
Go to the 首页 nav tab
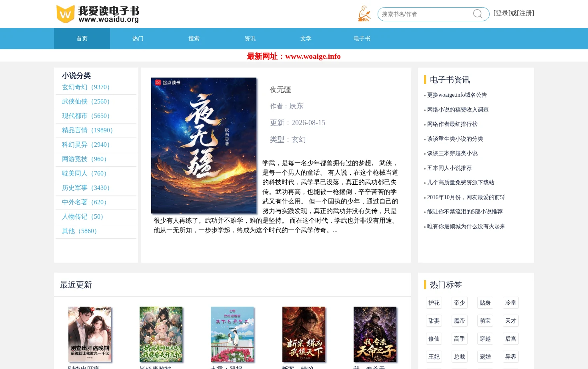82,38
